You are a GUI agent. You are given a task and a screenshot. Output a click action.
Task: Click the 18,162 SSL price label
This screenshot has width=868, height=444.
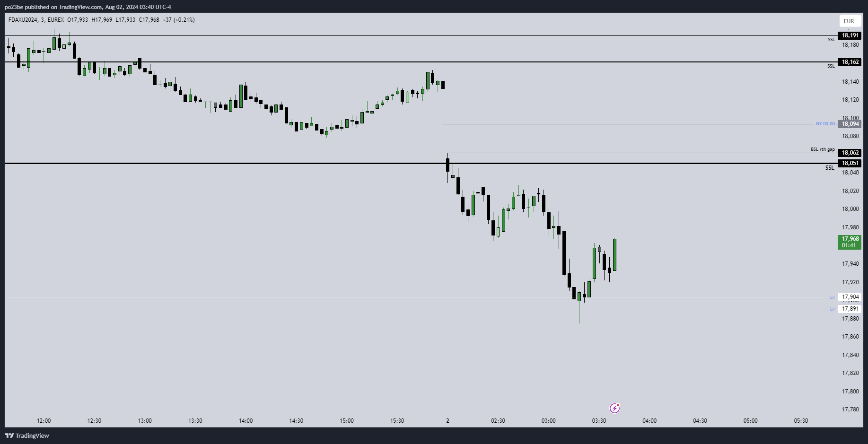[850, 62]
